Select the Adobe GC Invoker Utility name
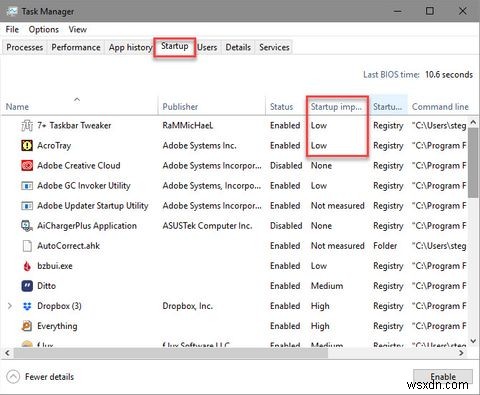Screen dimensions: 480x395 [84, 186]
